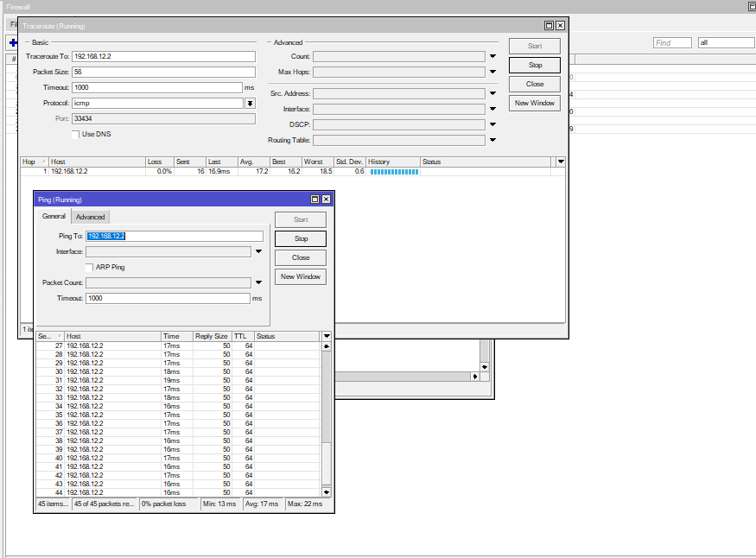Image resolution: width=756 pixels, height=558 pixels.
Task: Enable the ARP Ping checkbox
Action: click(90, 267)
